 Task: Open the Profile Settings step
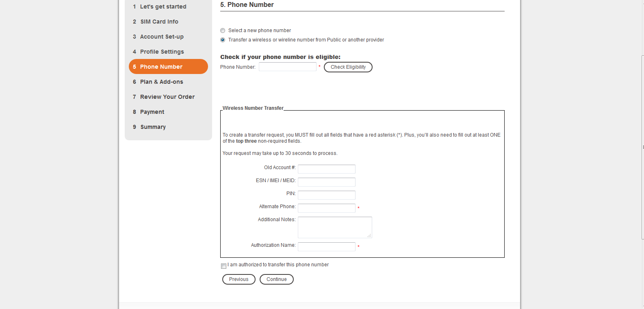162,52
